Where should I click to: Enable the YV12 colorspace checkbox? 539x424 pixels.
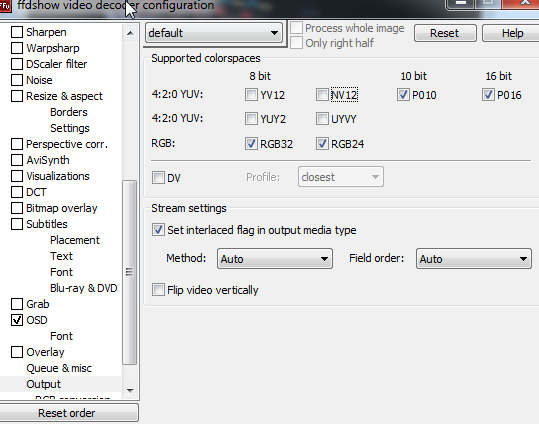(x=251, y=95)
